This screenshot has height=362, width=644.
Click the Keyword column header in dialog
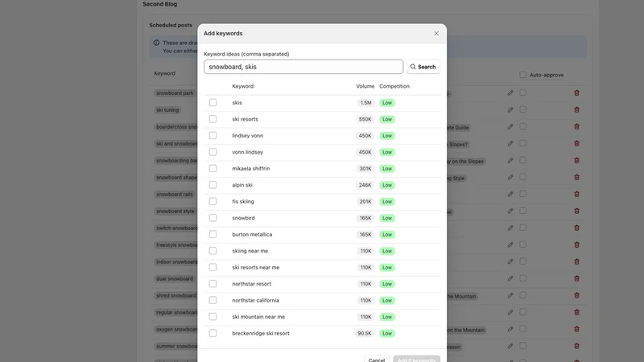pos(243,86)
